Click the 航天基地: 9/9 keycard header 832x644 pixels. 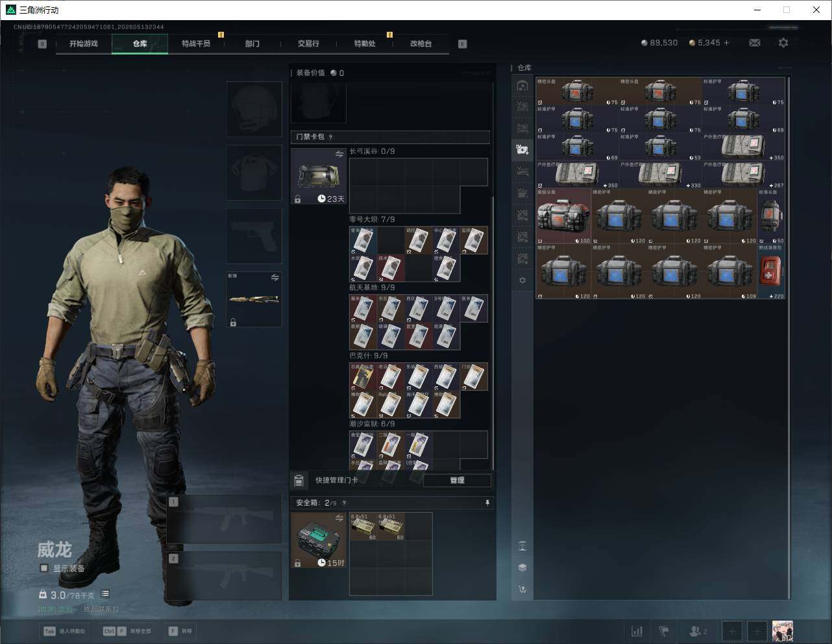[372, 288]
